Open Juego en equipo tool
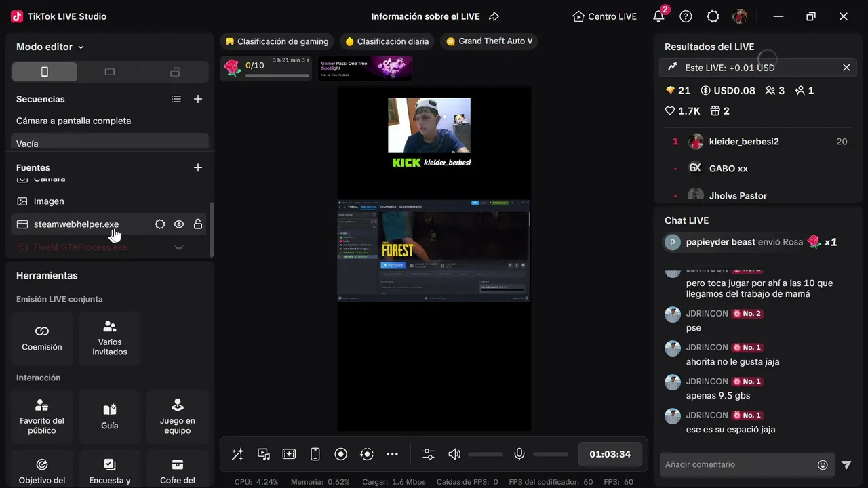This screenshot has width=868, height=488. coord(178,417)
